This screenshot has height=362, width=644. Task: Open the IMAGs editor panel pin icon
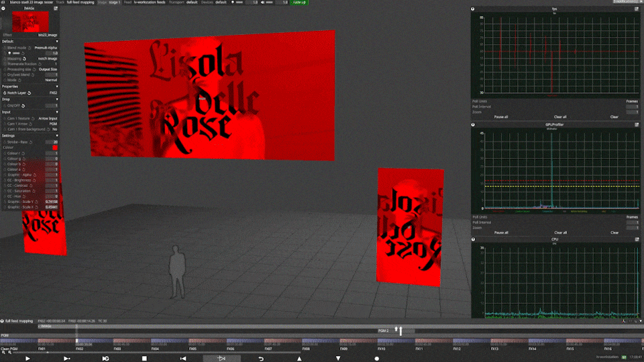click(x=56, y=8)
